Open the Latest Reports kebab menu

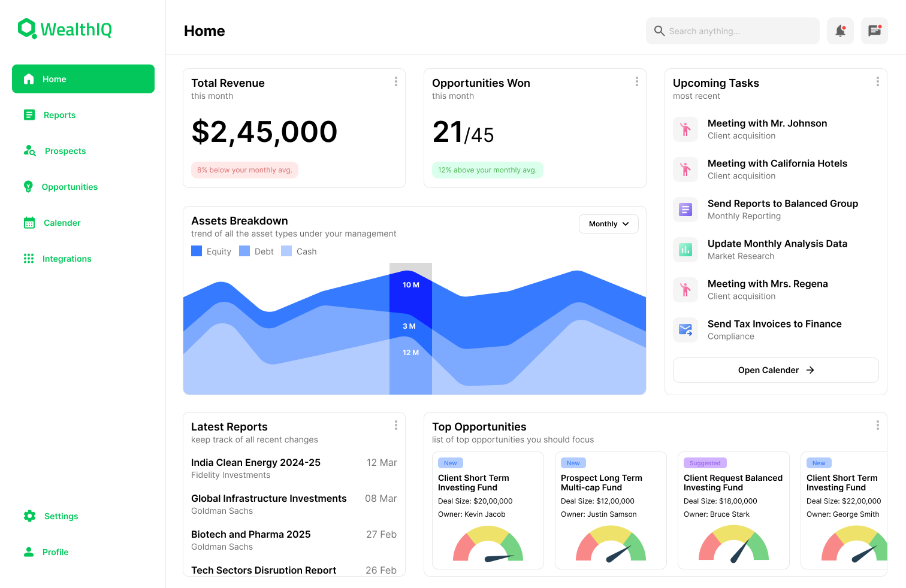[x=396, y=425]
